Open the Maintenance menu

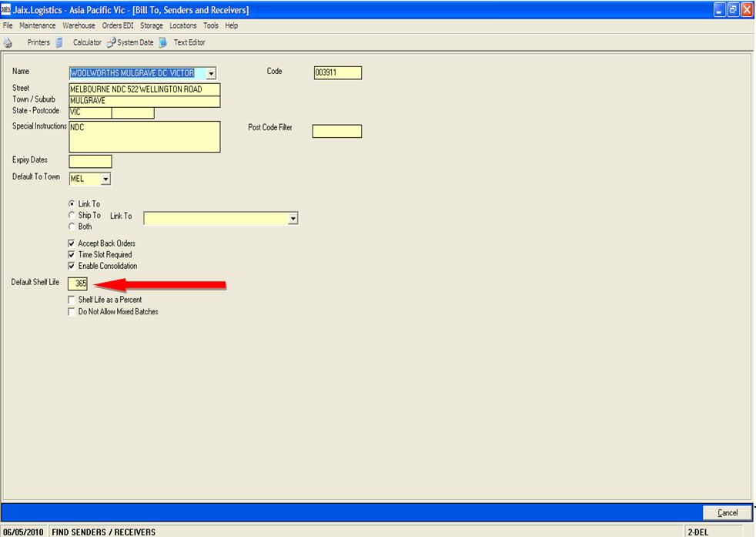point(38,25)
